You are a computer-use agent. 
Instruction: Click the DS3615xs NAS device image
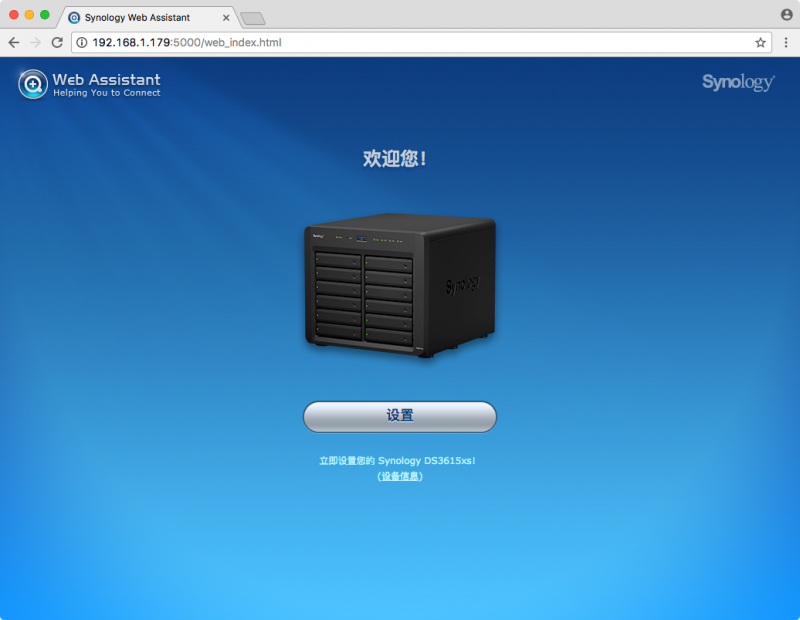coord(400,286)
